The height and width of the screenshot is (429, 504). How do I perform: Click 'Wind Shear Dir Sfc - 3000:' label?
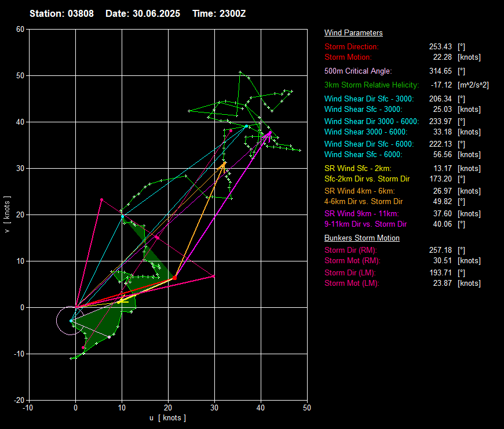369,99
